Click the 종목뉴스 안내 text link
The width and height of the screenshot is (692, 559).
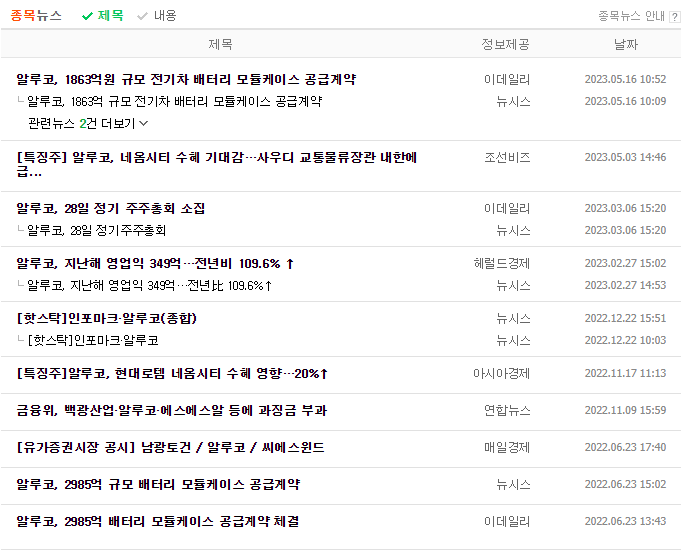point(631,16)
